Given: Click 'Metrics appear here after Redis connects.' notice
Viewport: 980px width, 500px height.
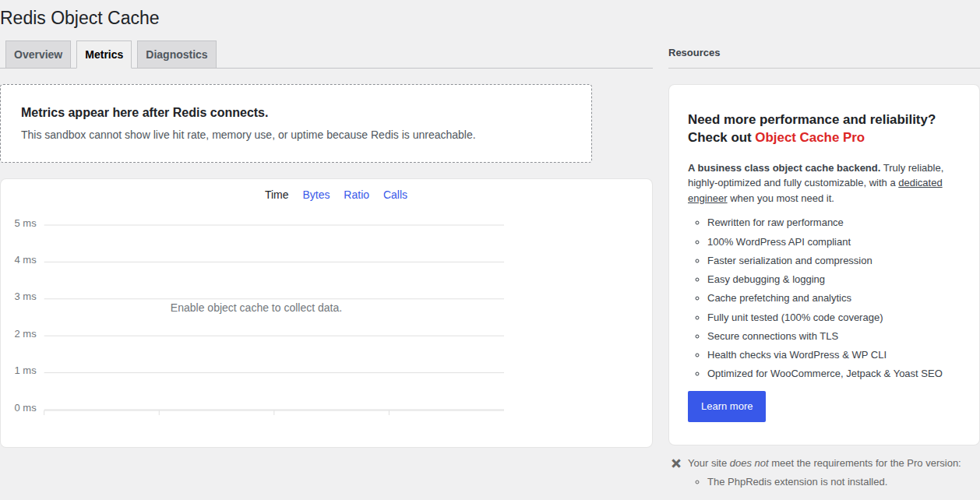Looking at the screenshot, I should tap(145, 112).
